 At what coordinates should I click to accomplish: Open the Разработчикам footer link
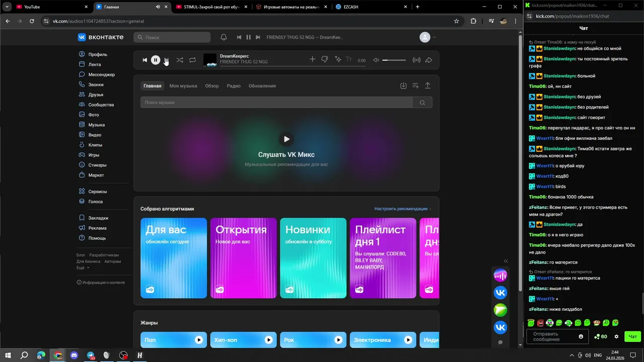104,255
